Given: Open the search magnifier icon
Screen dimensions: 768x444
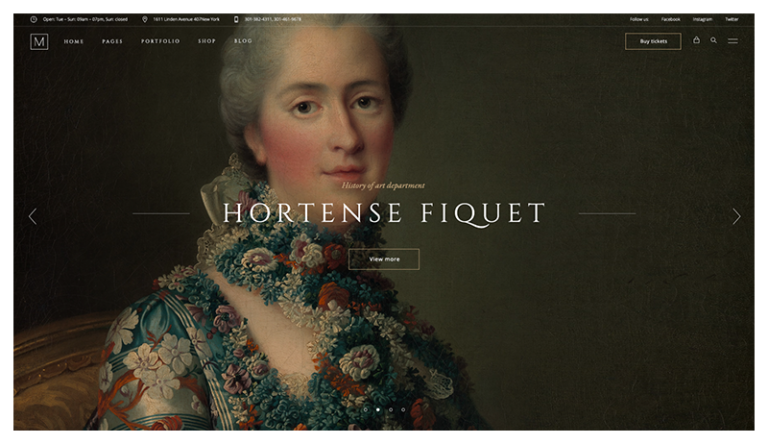Looking at the screenshot, I should pyautogui.click(x=713, y=41).
